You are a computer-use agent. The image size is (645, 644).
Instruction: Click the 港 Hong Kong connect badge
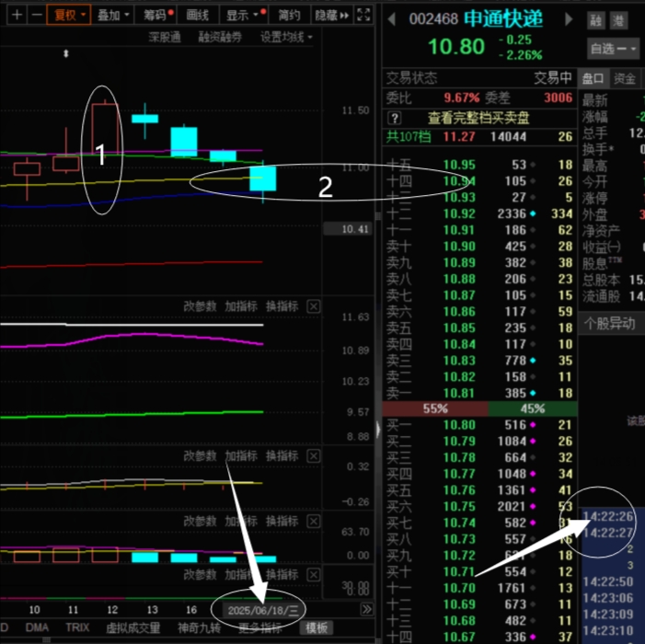(x=618, y=20)
